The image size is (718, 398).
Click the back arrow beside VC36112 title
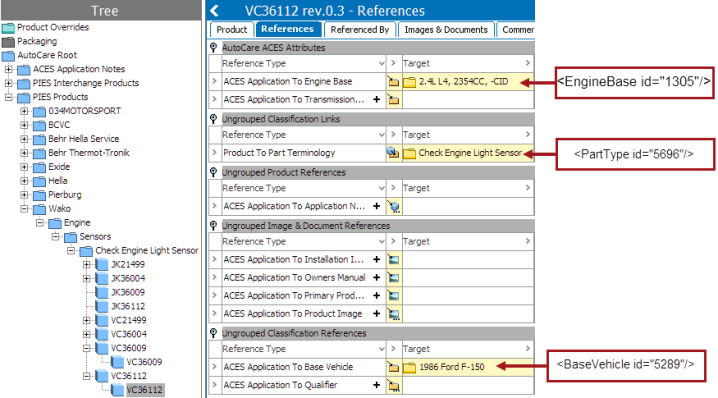tap(214, 11)
